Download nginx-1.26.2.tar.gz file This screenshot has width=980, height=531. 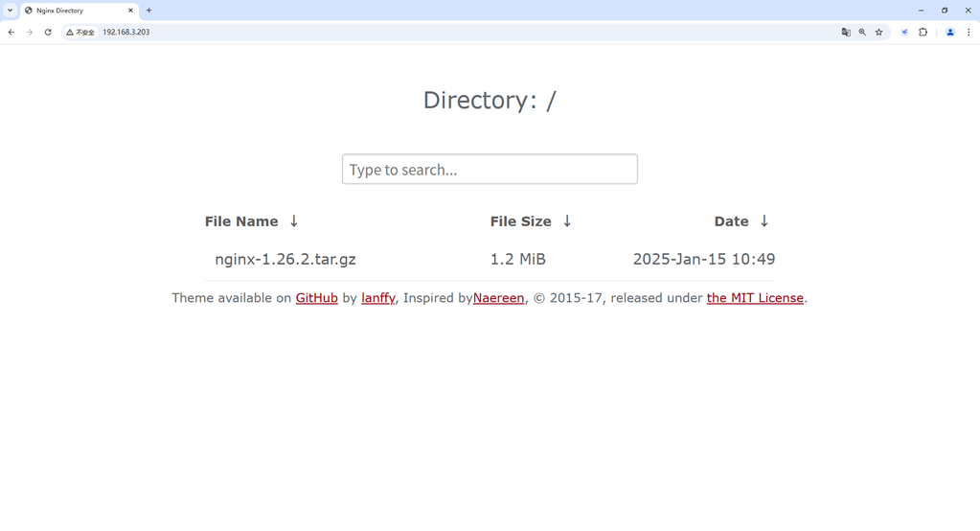click(x=285, y=259)
